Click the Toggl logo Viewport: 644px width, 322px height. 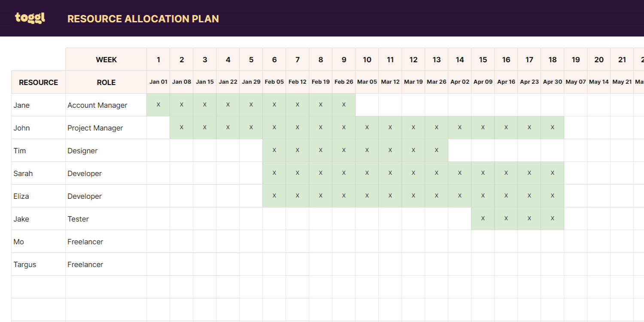(x=30, y=18)
